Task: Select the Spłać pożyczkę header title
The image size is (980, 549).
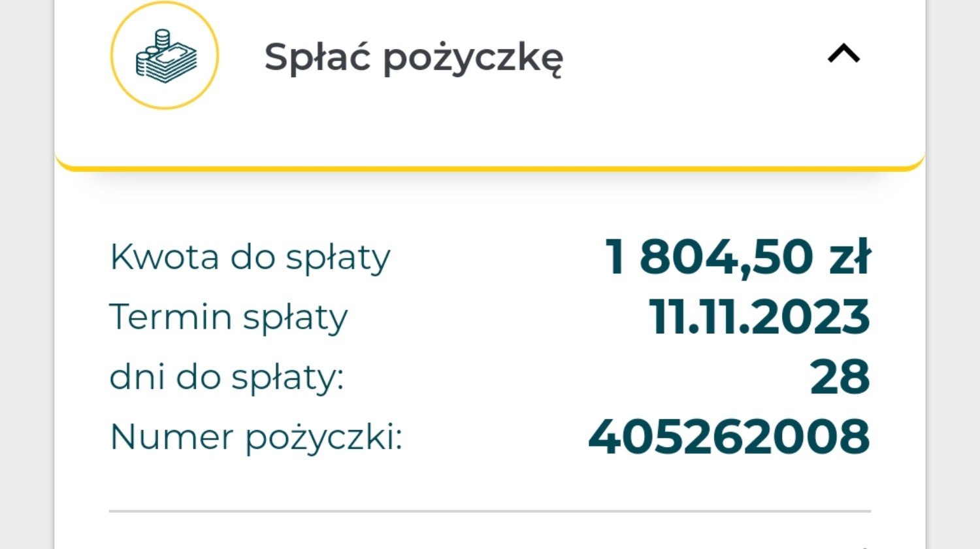Action: (413, 58)
